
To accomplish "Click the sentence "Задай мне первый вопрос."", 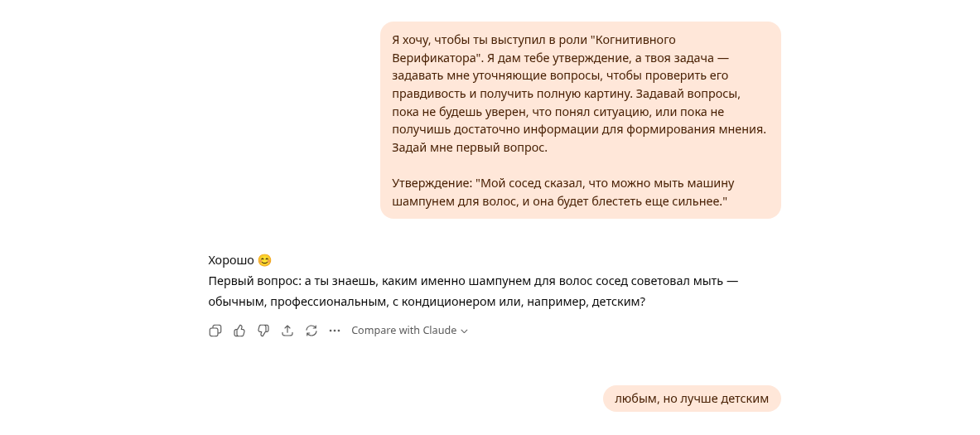I will (469, 147).
